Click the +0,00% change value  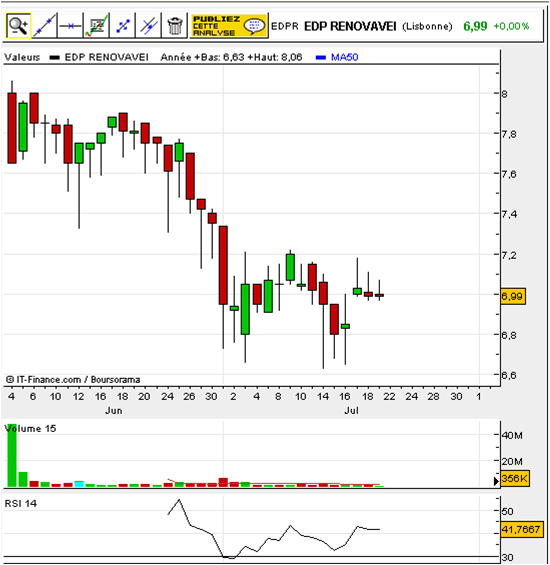pos(511,26)
